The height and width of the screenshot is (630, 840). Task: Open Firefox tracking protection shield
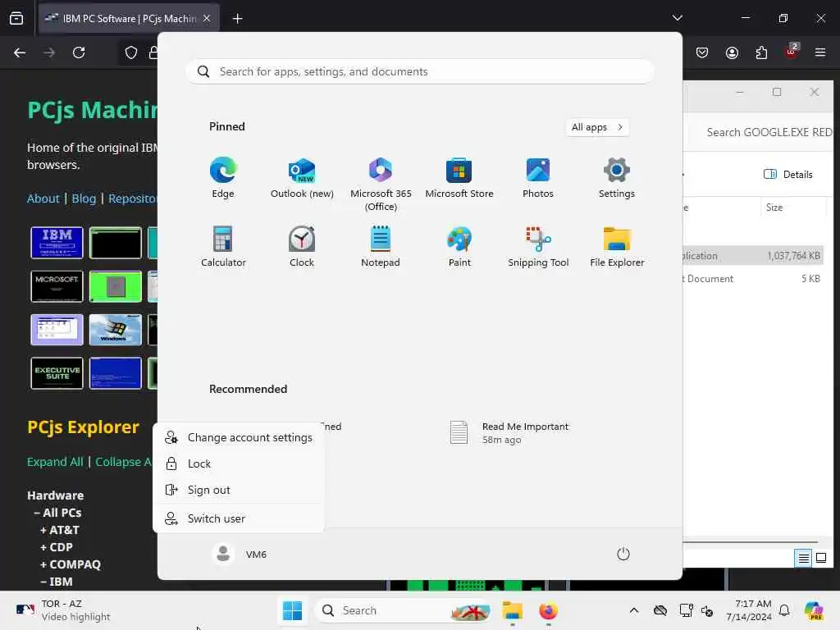click(x=131, y=52)
